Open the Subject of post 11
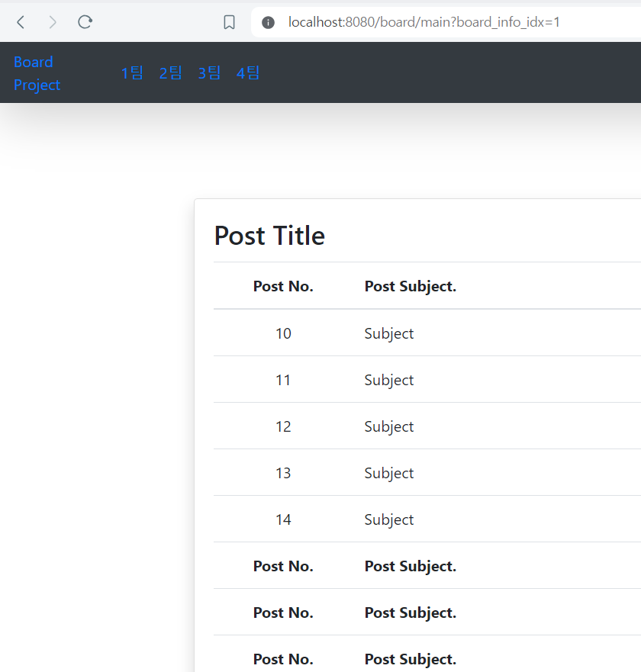This screenshot has width=641, height=672. tap(389, 380)
